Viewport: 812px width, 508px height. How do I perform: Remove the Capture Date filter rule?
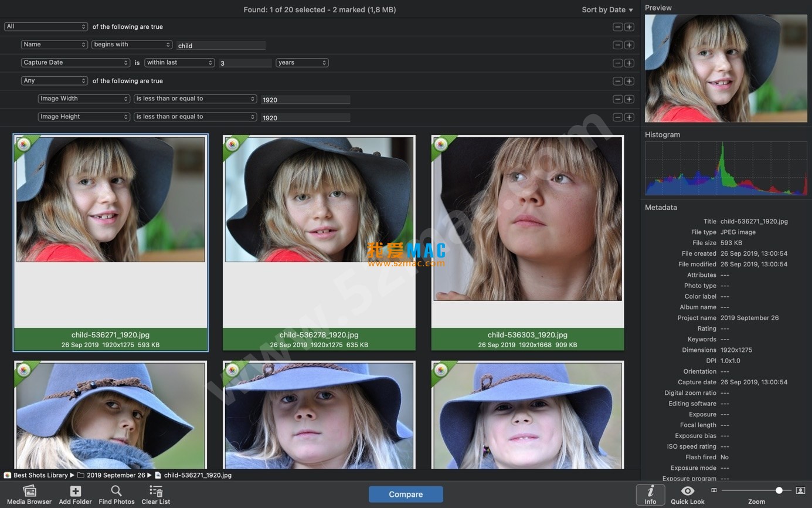pos(617,63)
